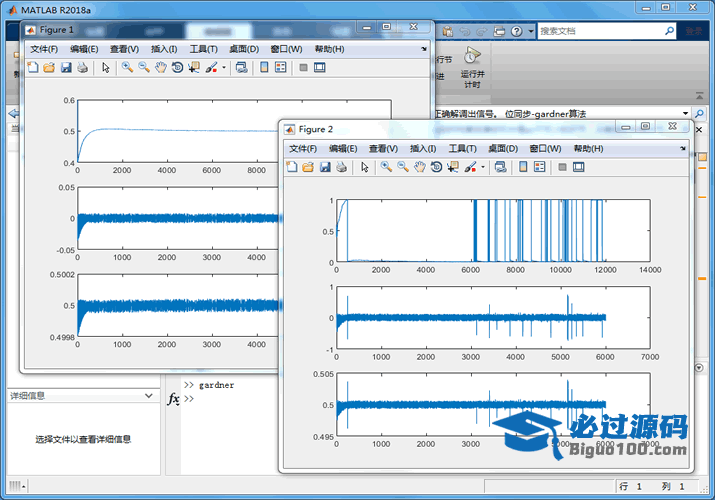Click New Figure icon in Figure 2 toolbar
The image size is (715, 500).
[292, 167]
